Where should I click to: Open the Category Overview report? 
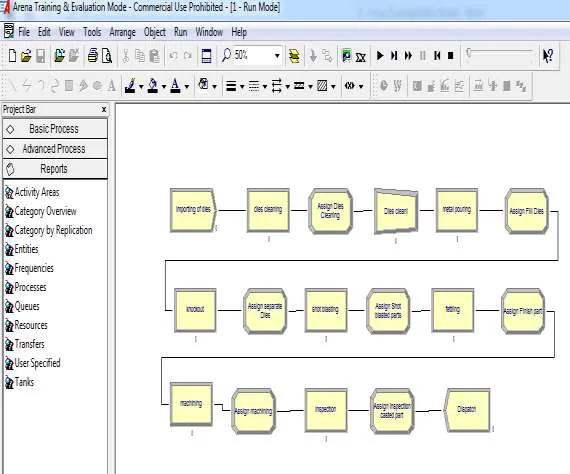click(45, 211)
